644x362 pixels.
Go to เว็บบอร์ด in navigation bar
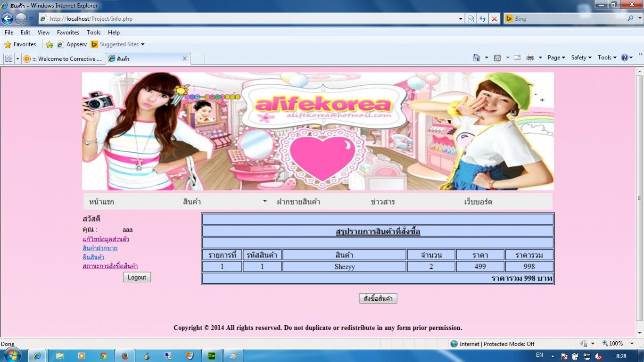point(478,202)
